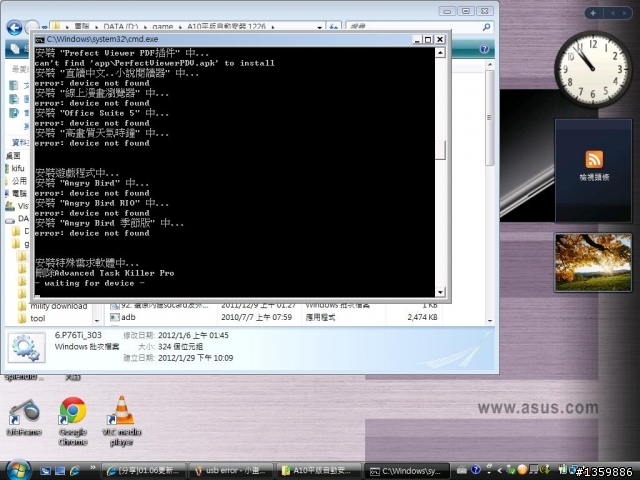This screenshot has width=640, height=480.
Task: Click the autumn tree slideshow gadget
Action: pos(593,262)
